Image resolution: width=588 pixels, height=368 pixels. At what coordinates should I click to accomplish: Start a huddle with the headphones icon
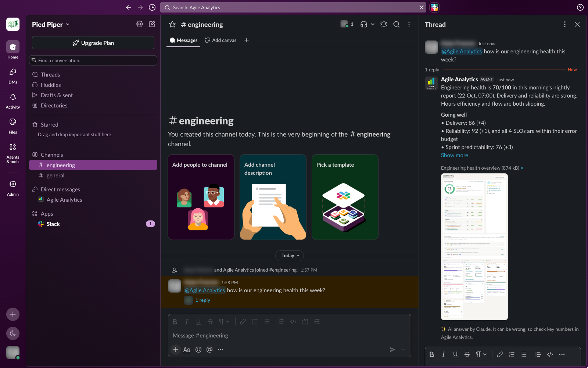pos(364,24)
